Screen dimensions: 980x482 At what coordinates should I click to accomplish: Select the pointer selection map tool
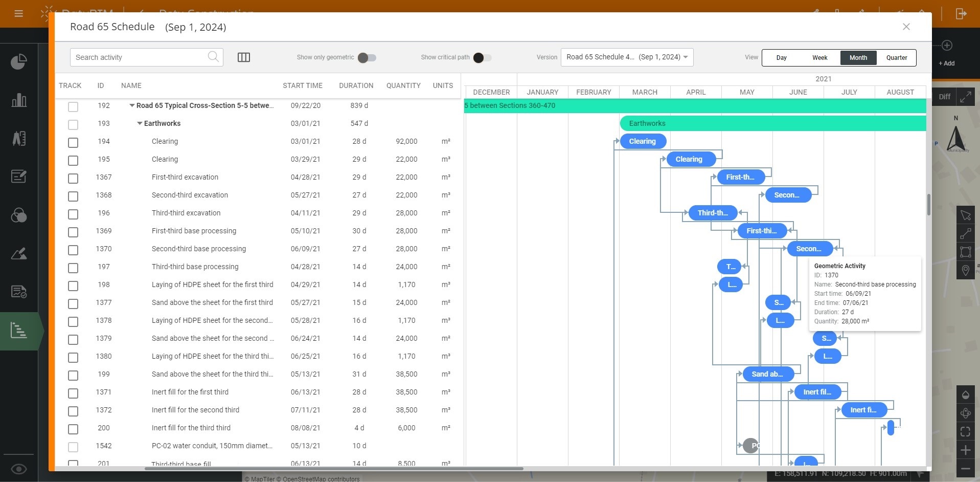pos(966,215)
